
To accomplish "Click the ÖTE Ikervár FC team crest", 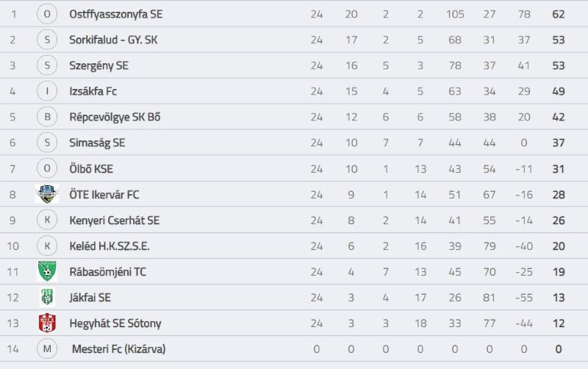I will click(47, 194).
